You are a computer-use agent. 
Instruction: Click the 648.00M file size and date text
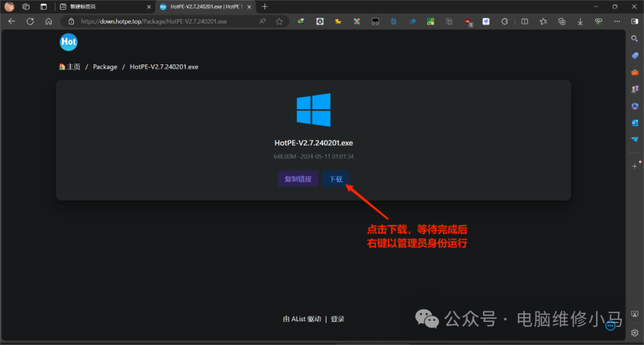point(314,156)
